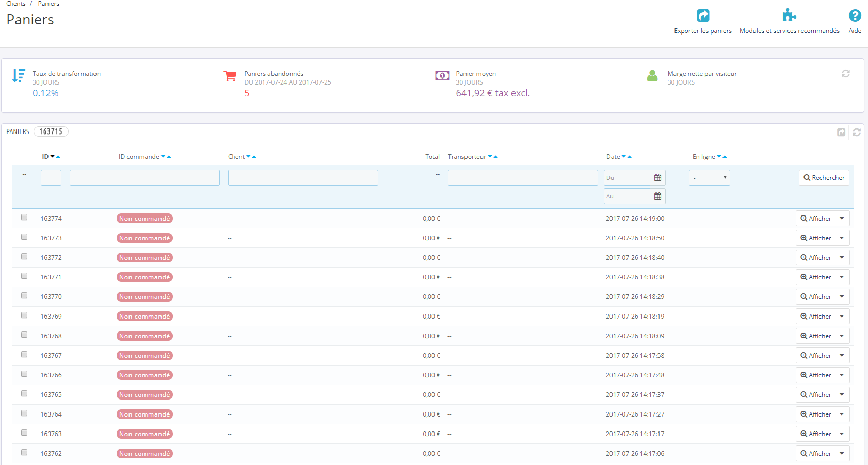Focus the Client filter field
868x465 pixels.
(x=303, y=178)
